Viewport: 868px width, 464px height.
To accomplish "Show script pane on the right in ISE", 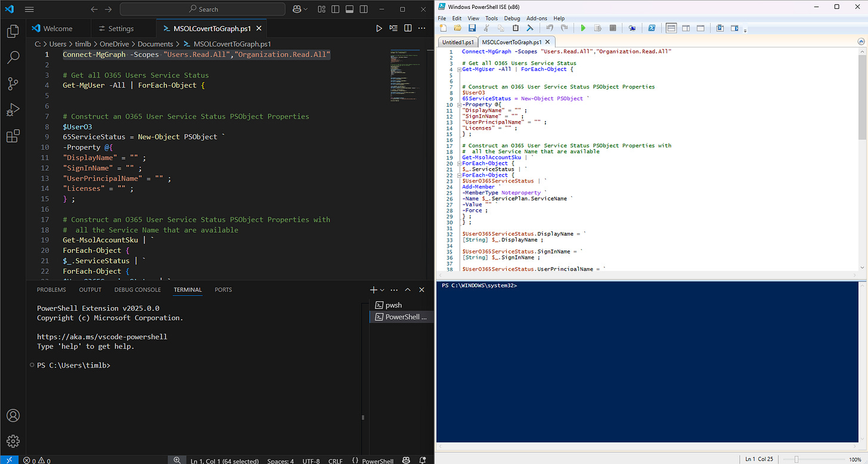I will click(x=686, y=28).
